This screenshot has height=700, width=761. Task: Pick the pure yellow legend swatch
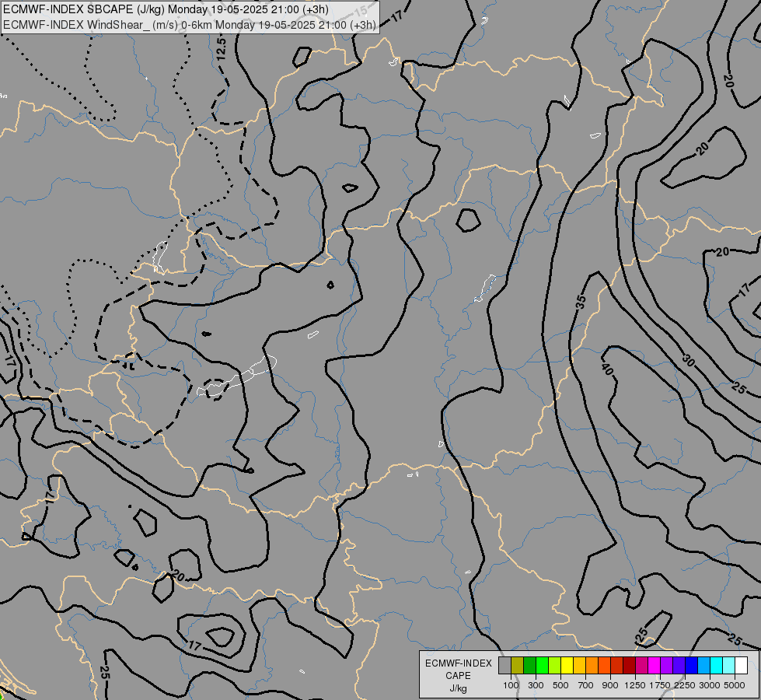coord(567,666)
